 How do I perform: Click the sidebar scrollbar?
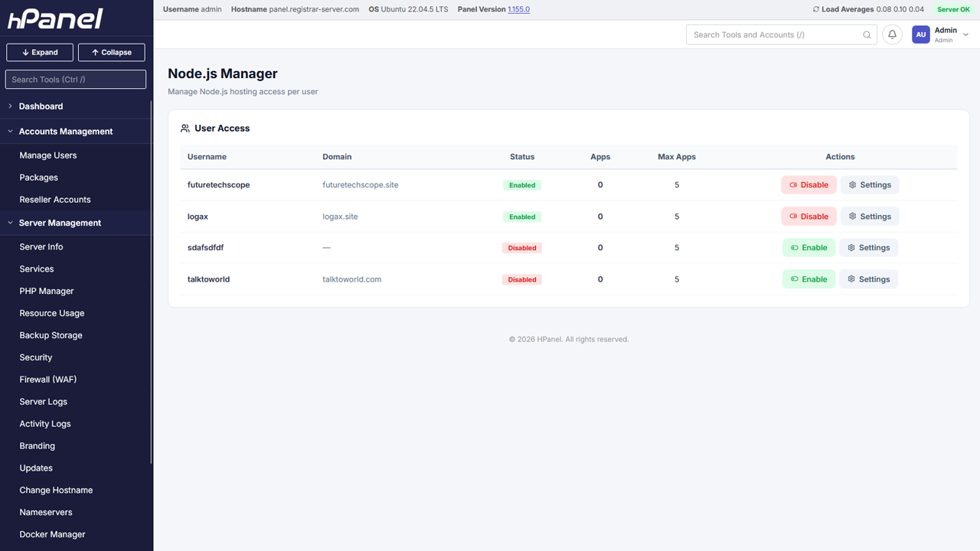(x=151, y=283)
